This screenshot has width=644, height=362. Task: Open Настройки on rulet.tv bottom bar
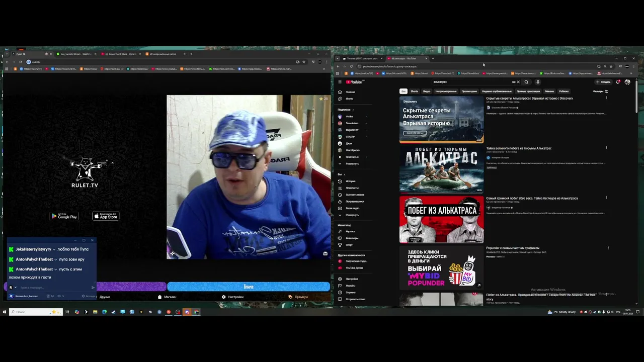point(232,297)
